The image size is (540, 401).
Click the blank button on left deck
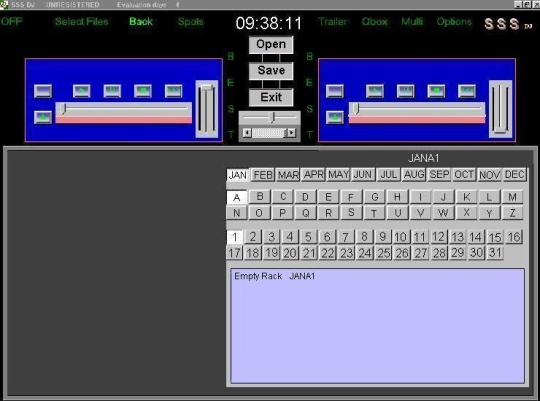pyautogui.click(x=43, y=91)
